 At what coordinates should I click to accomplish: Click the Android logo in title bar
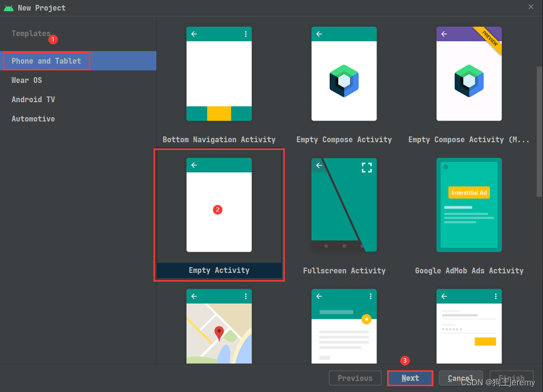point(9,8)
